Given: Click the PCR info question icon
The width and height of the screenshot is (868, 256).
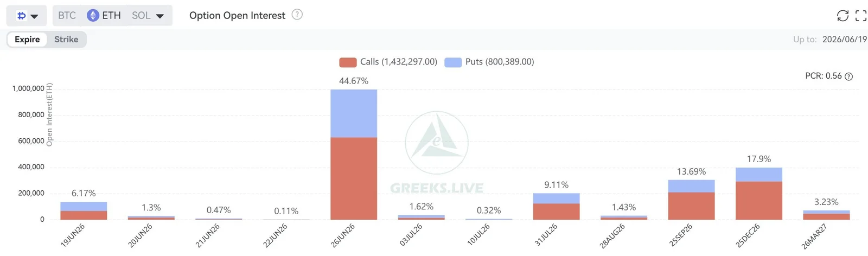Looking at the screenshot, I should click(x=849, y=76).
